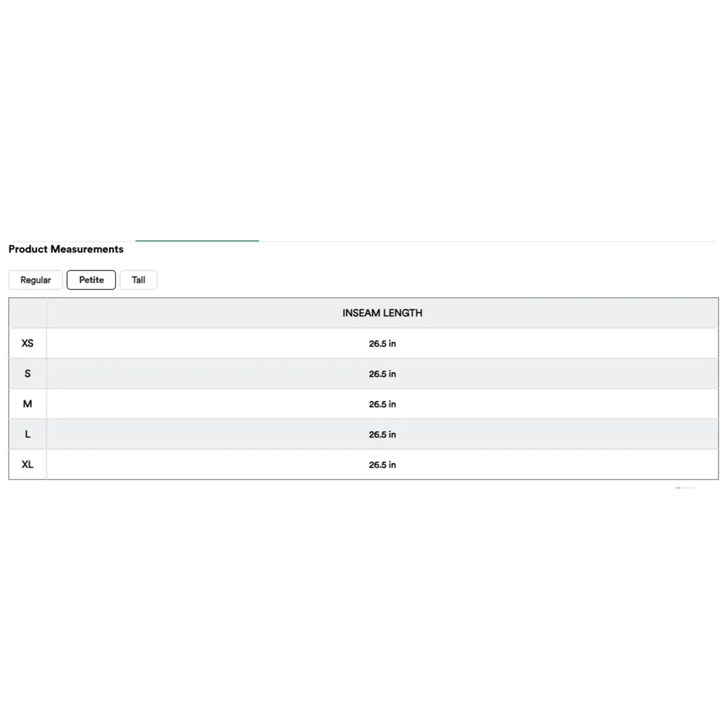The image size is (728, 728).
Task: Click the 26.5 in value for XS
Action: [382, 344]
